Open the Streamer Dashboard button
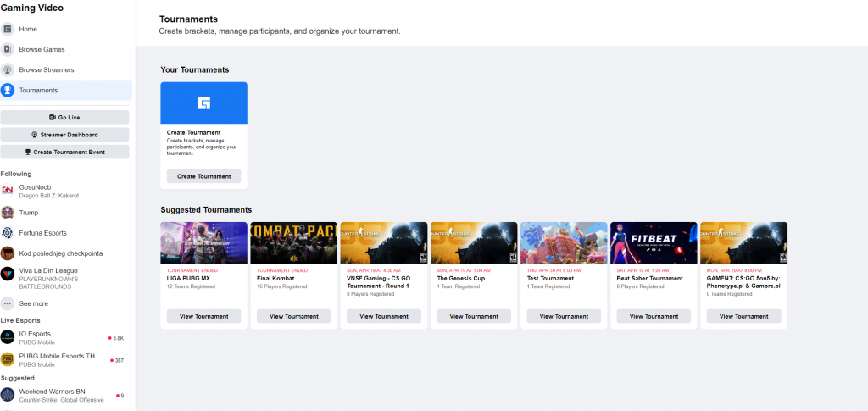 point(64,135)
